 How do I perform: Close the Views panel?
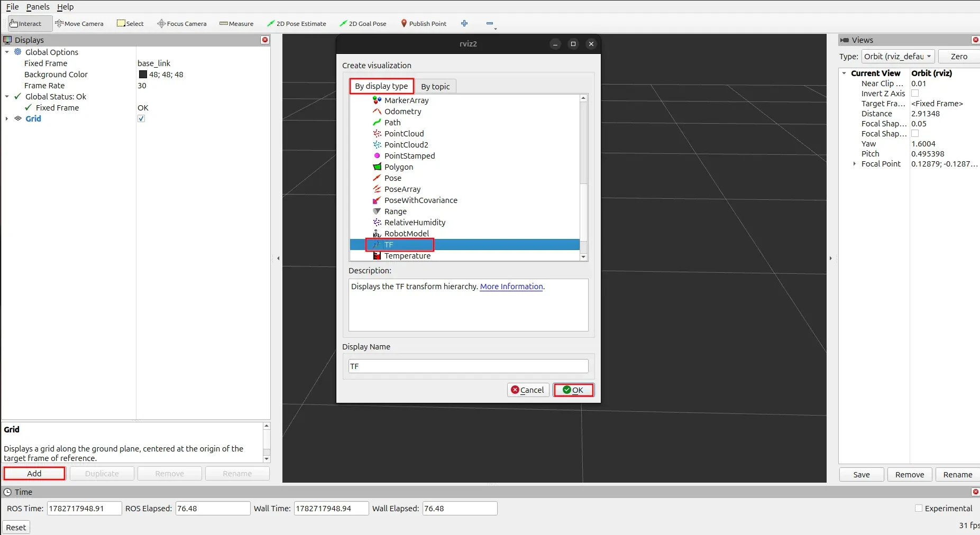[976, 40]
